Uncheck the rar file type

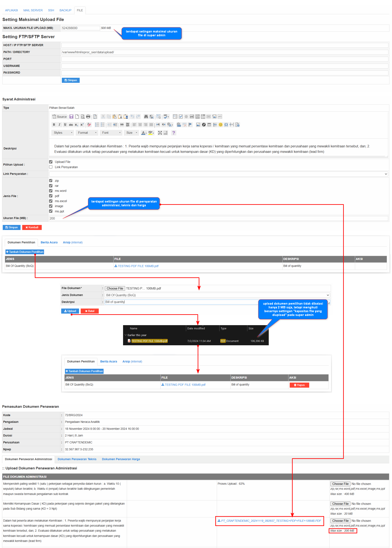(x=51, y=186)
